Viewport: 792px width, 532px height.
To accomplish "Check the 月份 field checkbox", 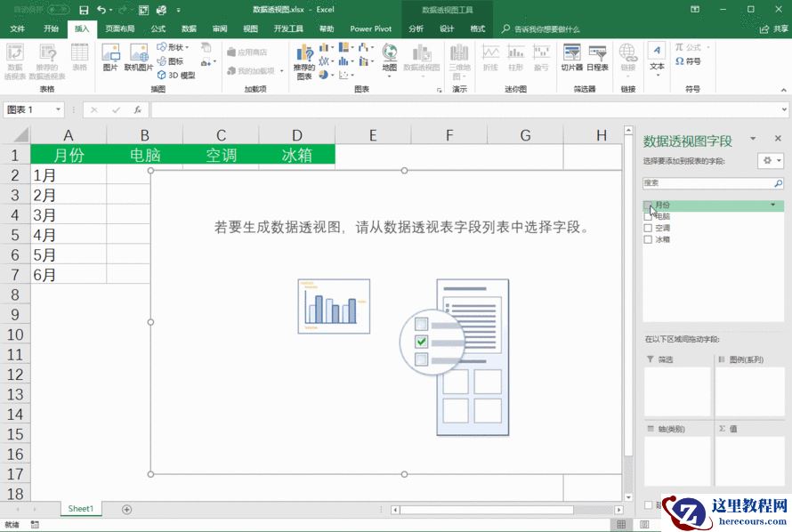I will pyautogui.click(x=648, y=205).
